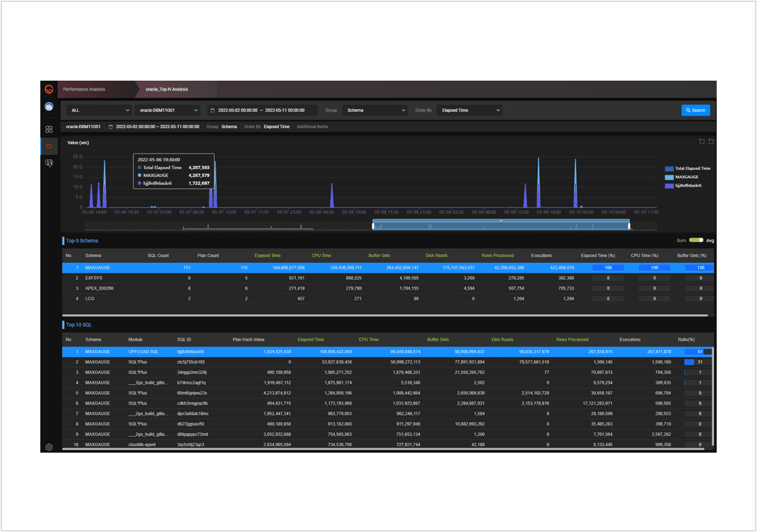Sort Top-10 SQL by CPU Time header

point(368,339)
